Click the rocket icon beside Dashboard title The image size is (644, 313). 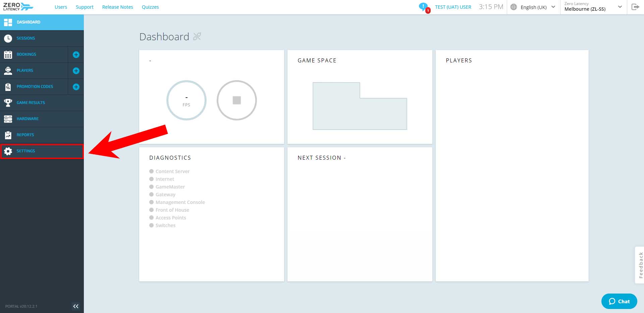(197, 36)
